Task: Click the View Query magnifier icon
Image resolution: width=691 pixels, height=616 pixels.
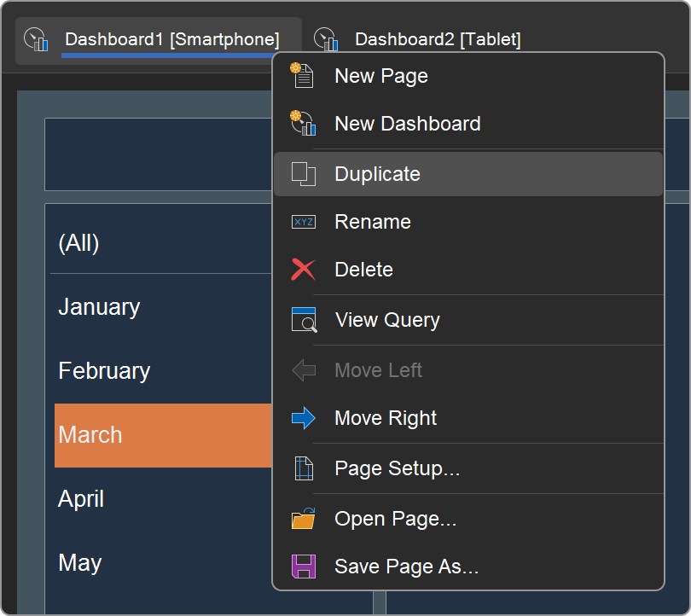Action: [x=303, y=320]
